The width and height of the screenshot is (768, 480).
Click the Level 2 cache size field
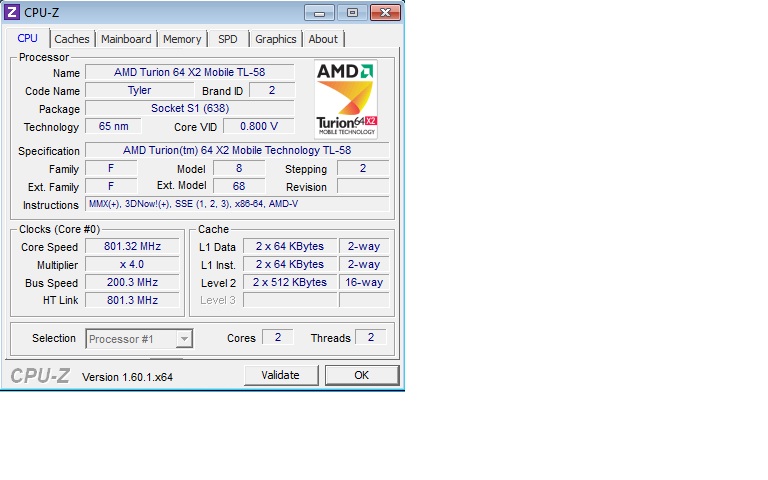coord(290,283)
